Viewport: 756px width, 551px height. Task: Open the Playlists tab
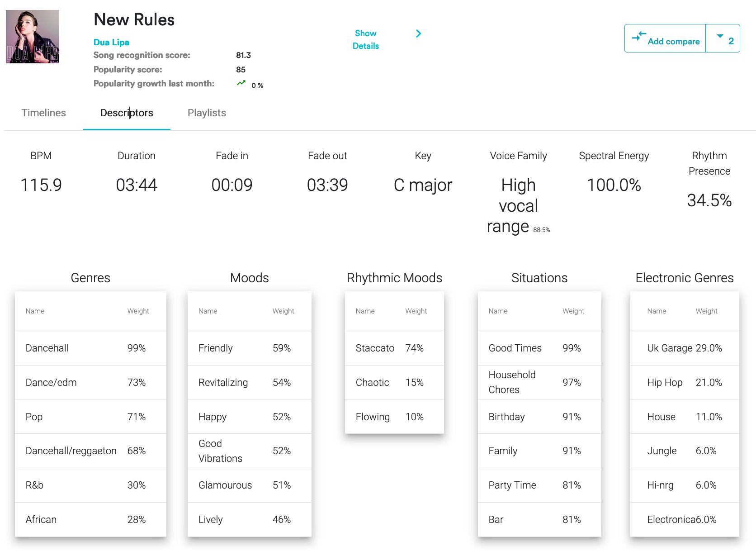[x=207, y=113]
